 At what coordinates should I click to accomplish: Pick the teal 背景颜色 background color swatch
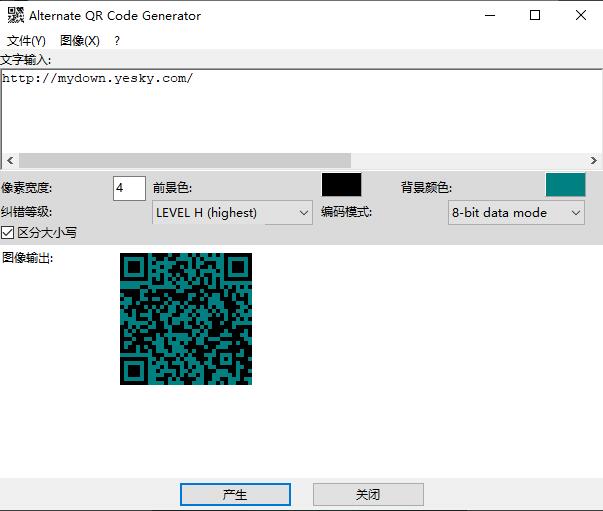(x=565, y=185)
